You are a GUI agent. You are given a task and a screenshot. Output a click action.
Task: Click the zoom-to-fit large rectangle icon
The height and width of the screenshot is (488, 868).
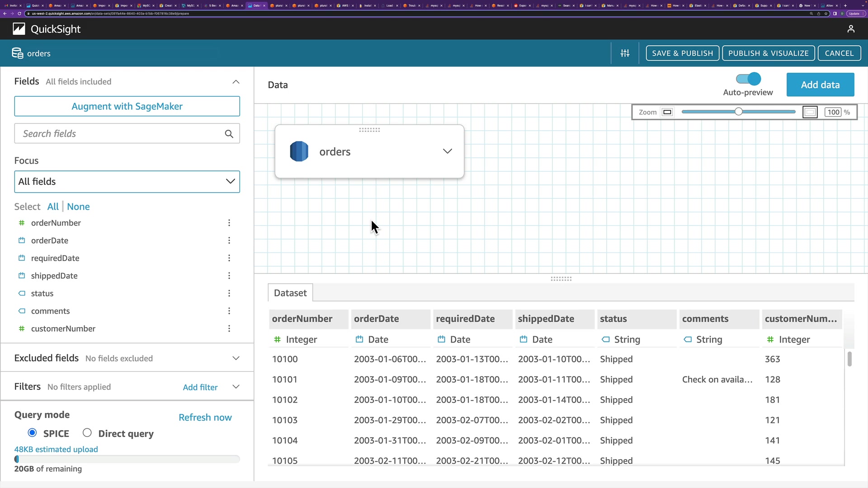coord(810,112)
